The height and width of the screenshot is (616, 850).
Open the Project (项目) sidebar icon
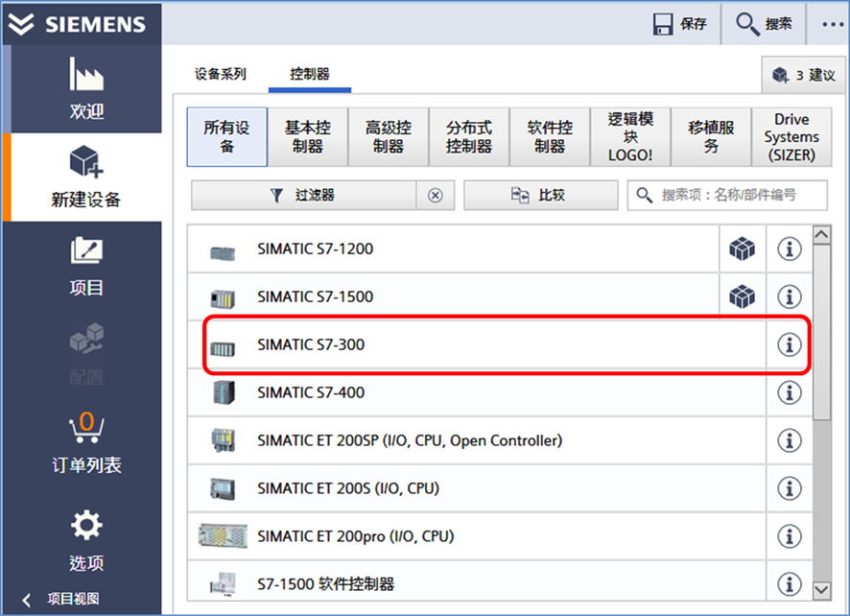(86, 250)
